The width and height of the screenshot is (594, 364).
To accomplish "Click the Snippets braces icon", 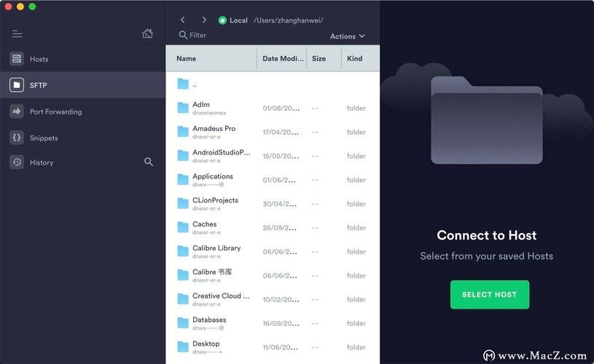I will pos(17,138).
